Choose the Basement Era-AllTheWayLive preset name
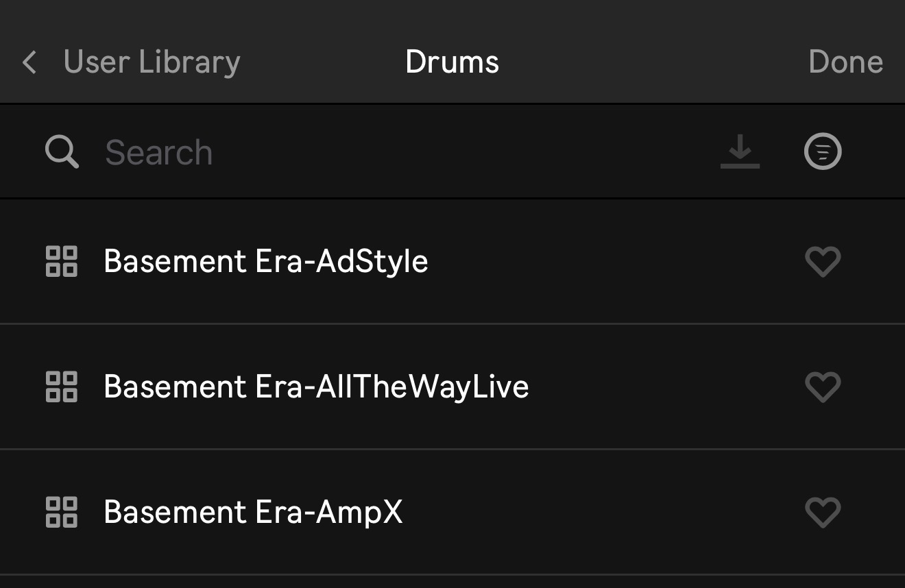905x588 pixels. (316, 387)
